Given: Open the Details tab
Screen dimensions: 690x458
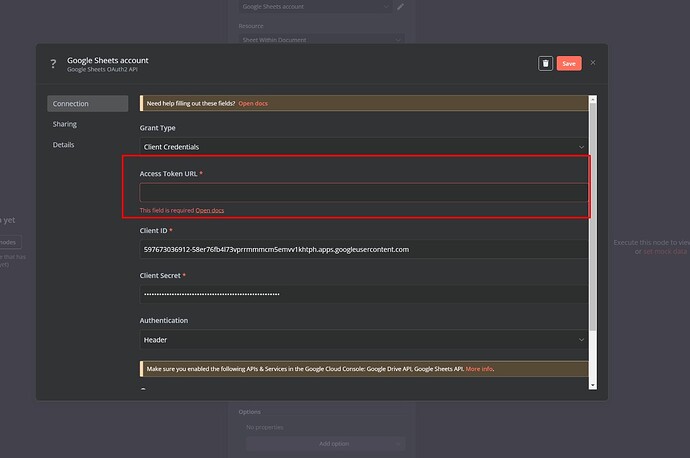Looking at the screenshot, I should coord(63,145).
